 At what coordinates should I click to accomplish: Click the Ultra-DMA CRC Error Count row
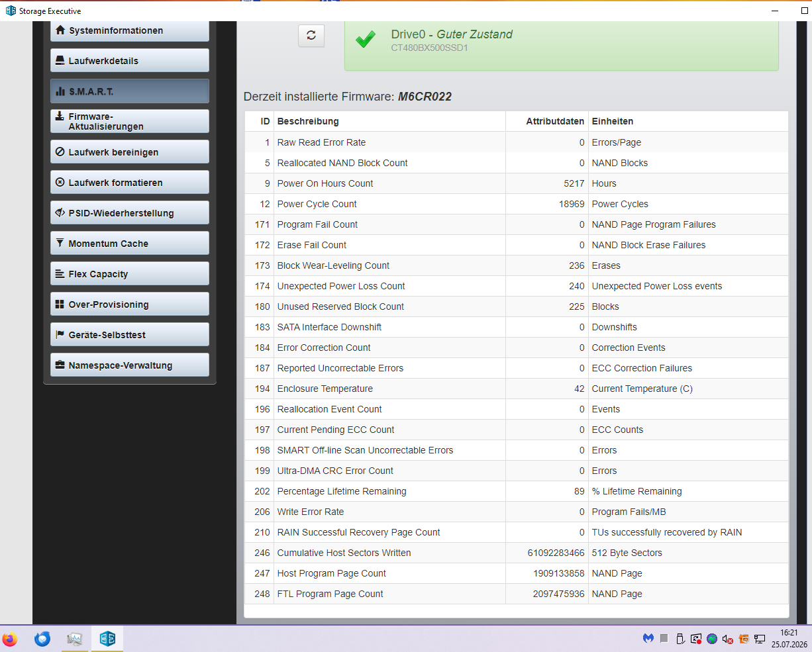click(517, 471)
